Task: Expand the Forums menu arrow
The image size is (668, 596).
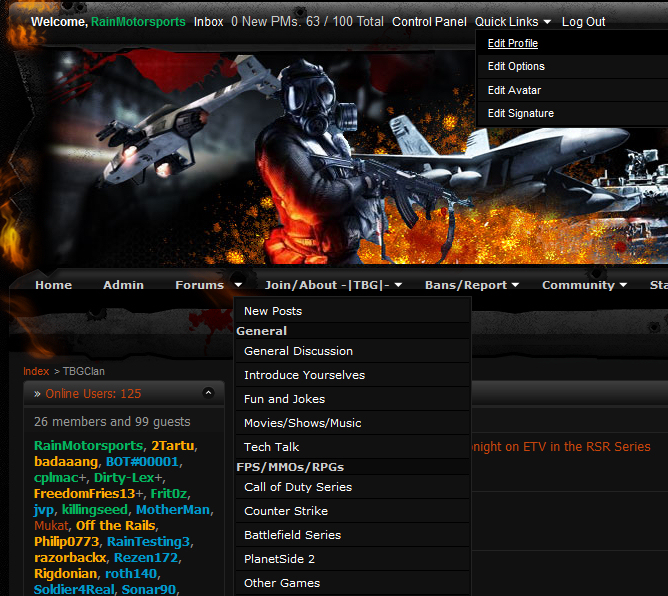Action: [x=238, y=285]
